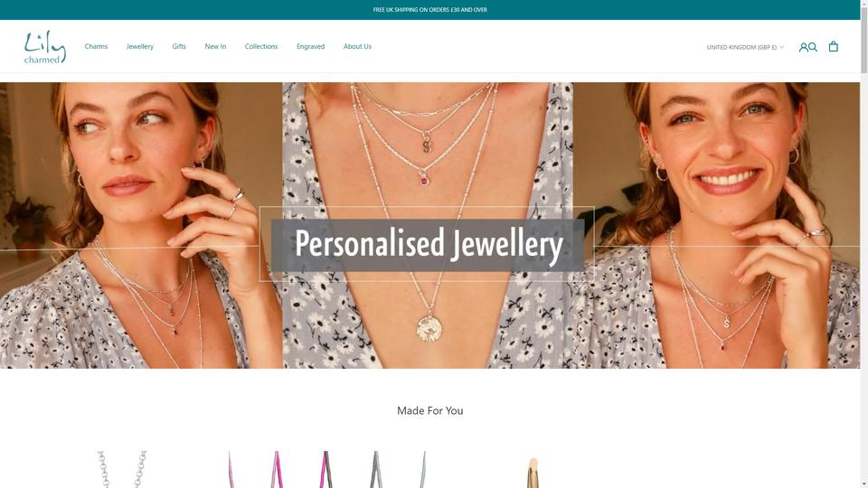This screenshot has width=868, height=488.
Task: Open the Jewellery menu
Action: click(x=139, y=46)
